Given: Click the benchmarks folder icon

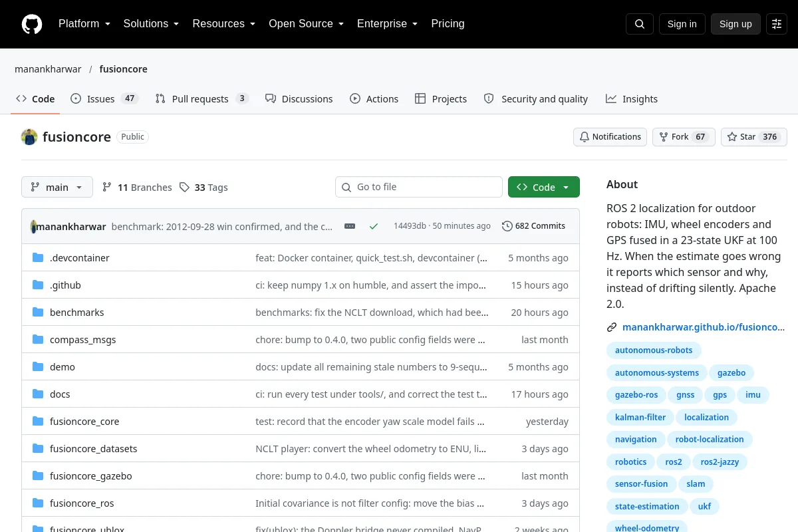Looking at the screenshot, I should point(38,313).
